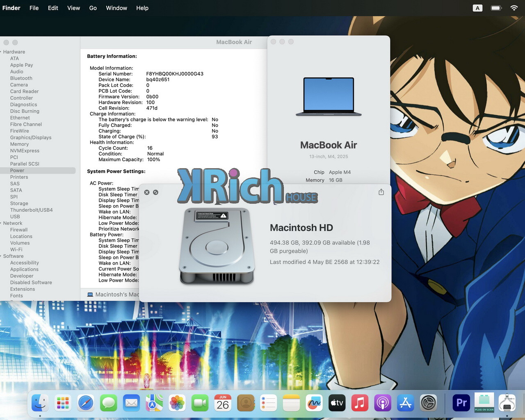Open Podcasts in the Dock
Image resolution: width=525 pixels, height=420 pixels.
(383, 403)
